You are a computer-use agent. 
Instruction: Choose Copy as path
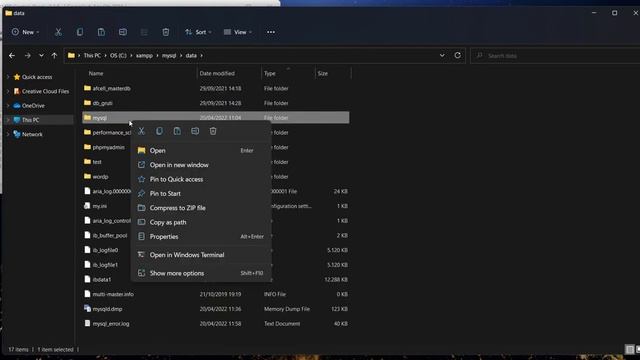tap(201, 222)
